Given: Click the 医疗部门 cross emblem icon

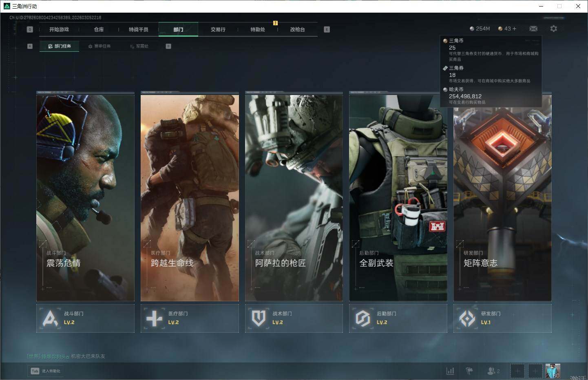Looking at the screenshot, I should tap(154, 318).
